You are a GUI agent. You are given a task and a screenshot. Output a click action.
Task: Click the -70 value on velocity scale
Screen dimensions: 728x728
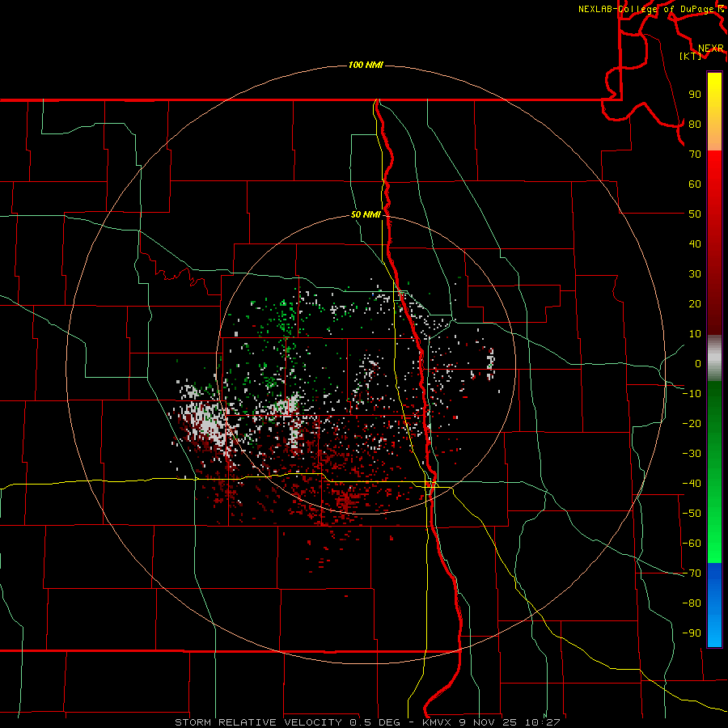tap(692, 574)
